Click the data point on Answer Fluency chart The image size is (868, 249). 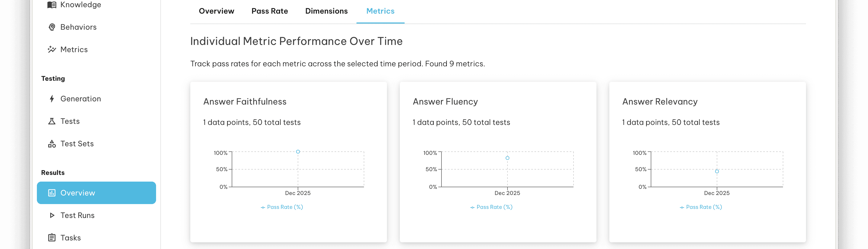(507, 158)
